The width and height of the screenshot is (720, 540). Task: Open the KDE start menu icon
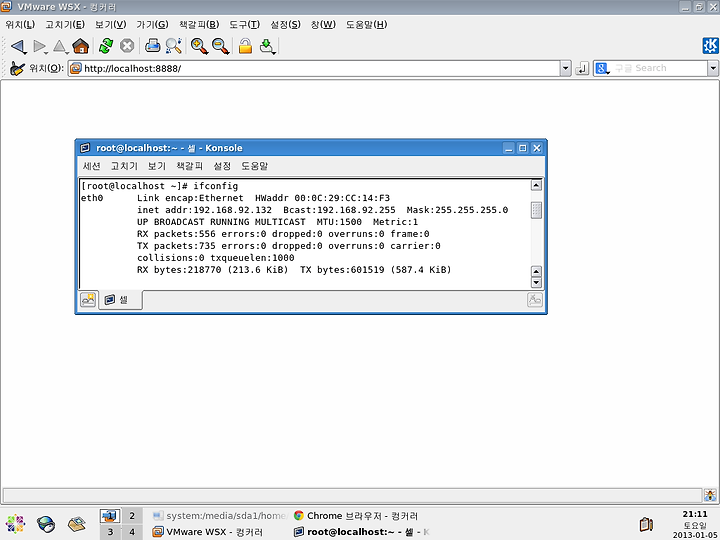point(16,524)
